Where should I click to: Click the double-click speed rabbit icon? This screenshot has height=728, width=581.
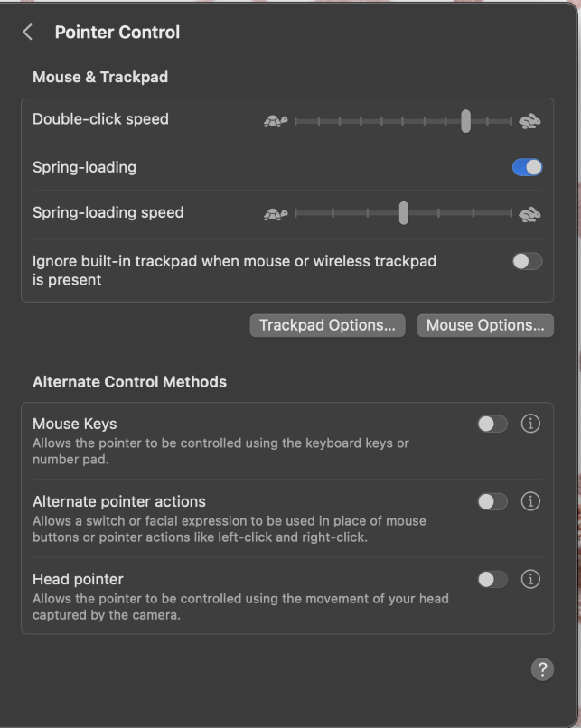point(529,121)
